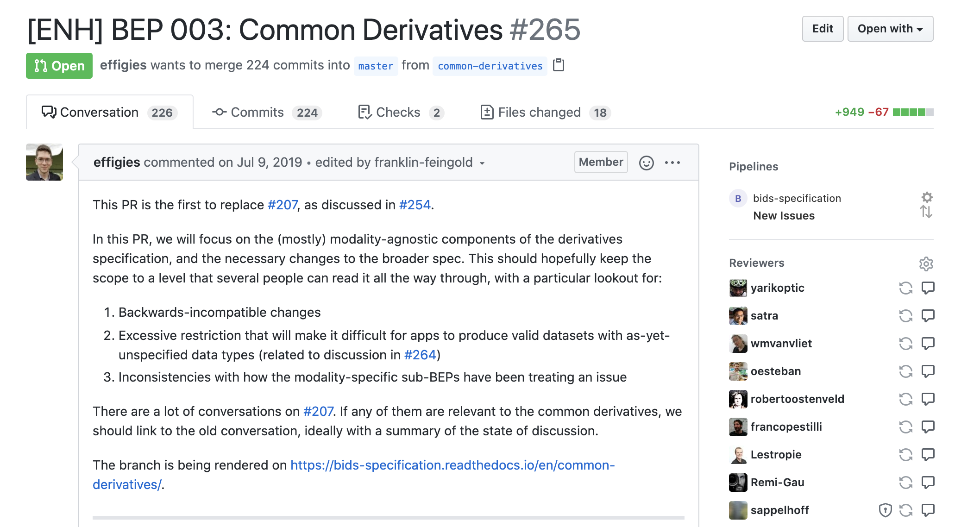Click the diff stat additions-deletions bar
The height and width of the screenshot is (527, 980).
[x=913, y=112]
